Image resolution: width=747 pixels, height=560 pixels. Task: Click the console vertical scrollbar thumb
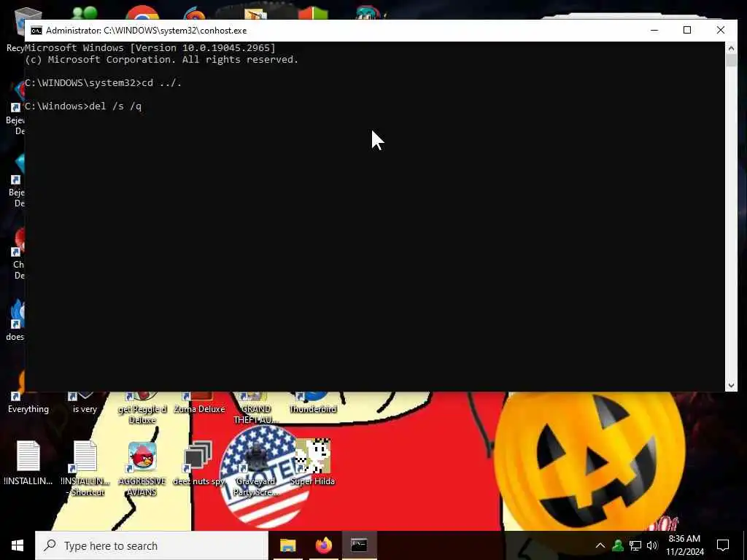(x=731, y=61)
